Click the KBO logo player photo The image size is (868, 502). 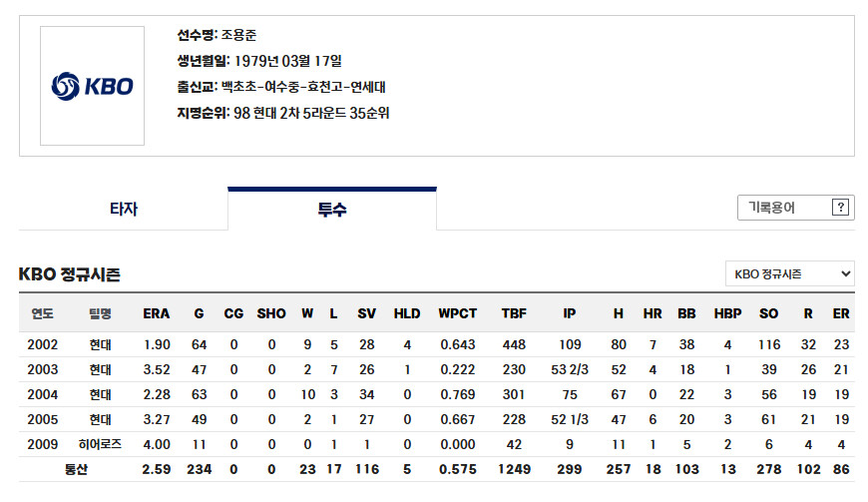[92, 86]
